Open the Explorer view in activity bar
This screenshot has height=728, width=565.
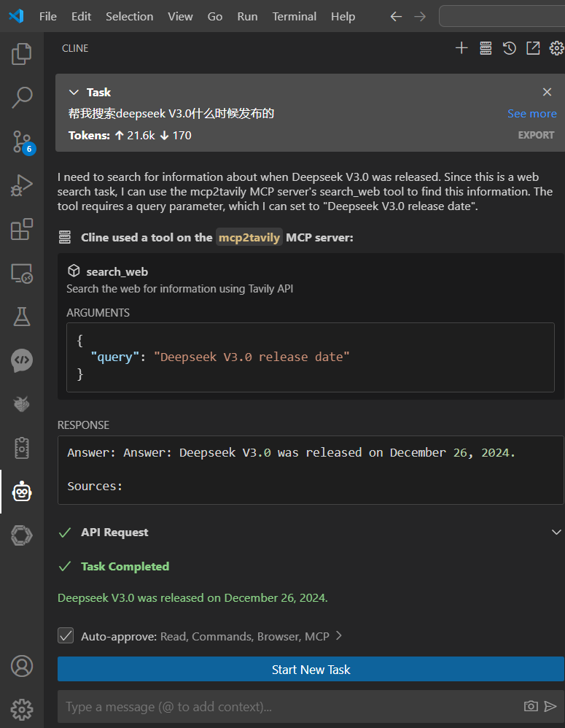(21, 54)
